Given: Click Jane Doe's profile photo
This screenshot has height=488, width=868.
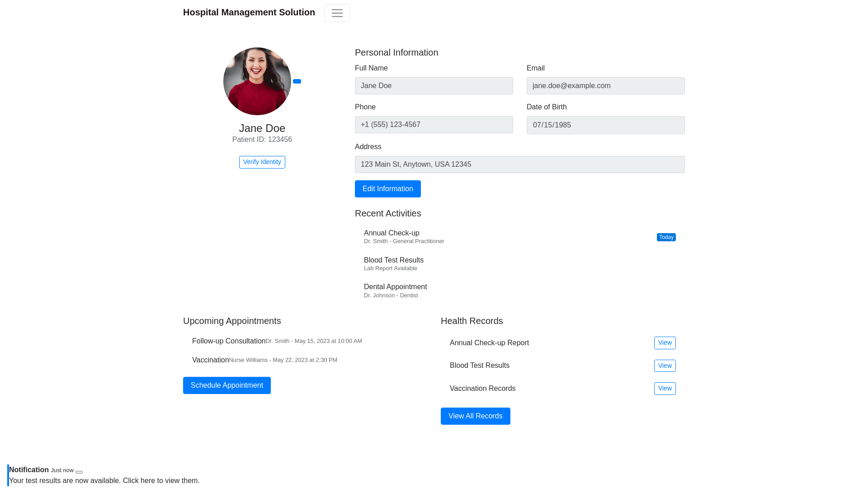Looking at the screenshot, I should click(257, 81).
